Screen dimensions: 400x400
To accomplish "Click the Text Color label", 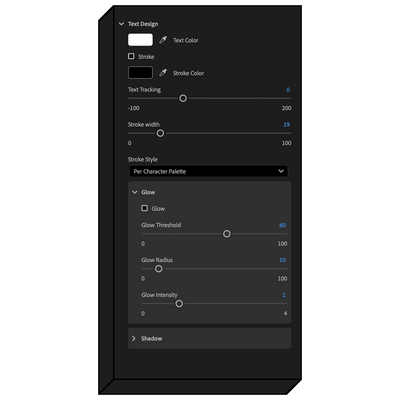I will pos(186,40).
